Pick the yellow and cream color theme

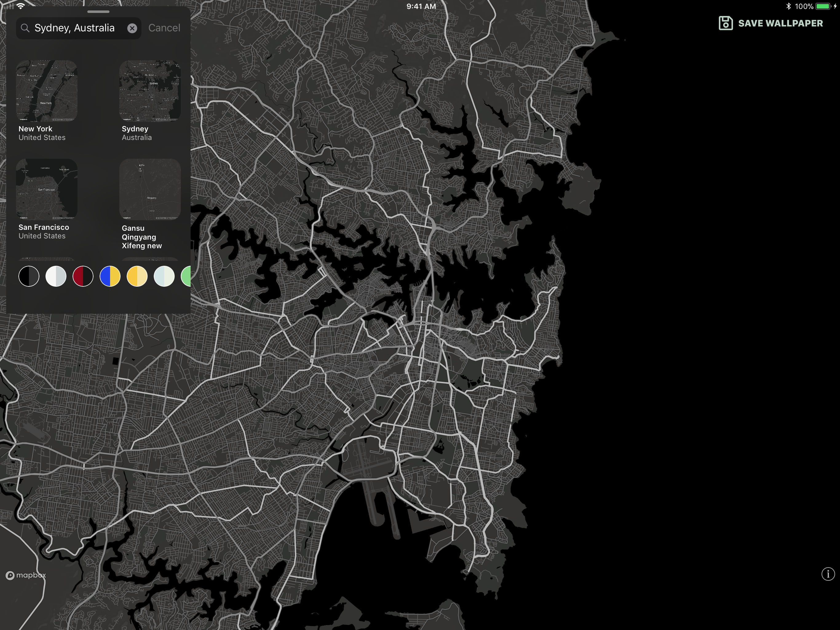pos(137,276)
